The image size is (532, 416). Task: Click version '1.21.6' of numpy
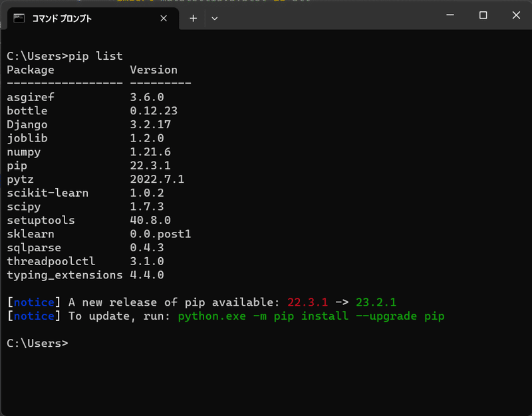point(150,152)
